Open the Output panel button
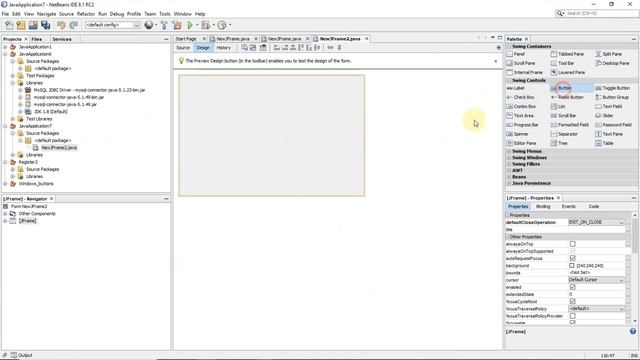640x360 pixels. [22, 355]
